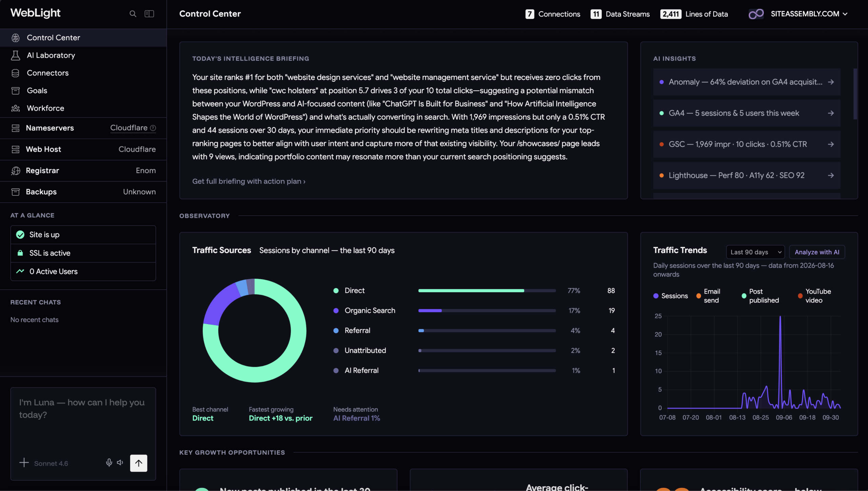Open the Last 90 days dropdown

755,252
